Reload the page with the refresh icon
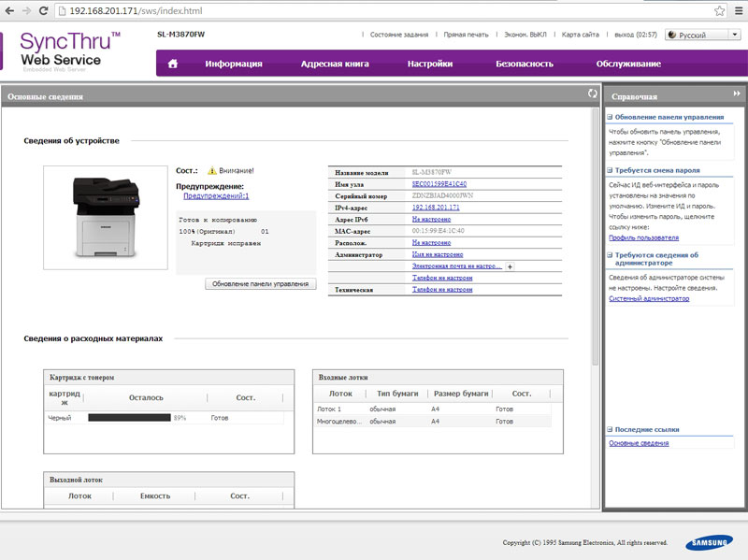 click(43, 10)
